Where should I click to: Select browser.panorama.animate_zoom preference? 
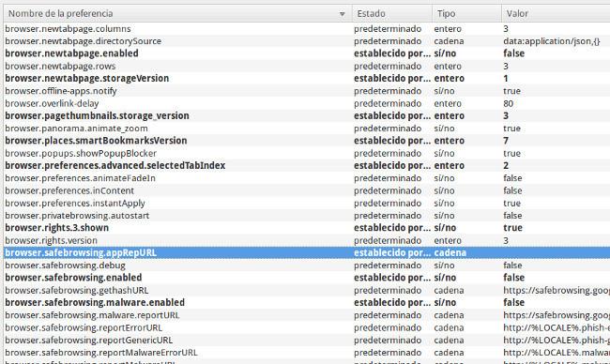(x=307, y=129)
